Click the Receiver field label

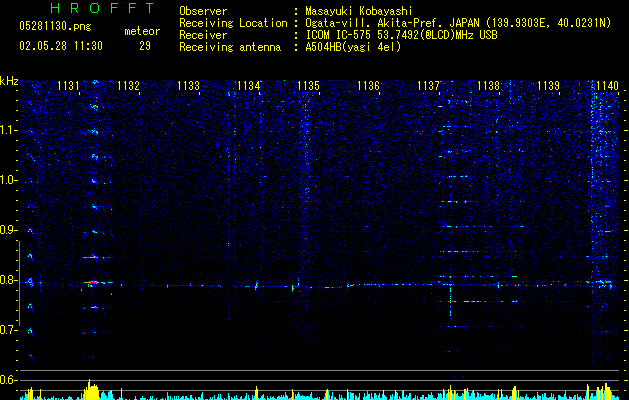[203, 35]
